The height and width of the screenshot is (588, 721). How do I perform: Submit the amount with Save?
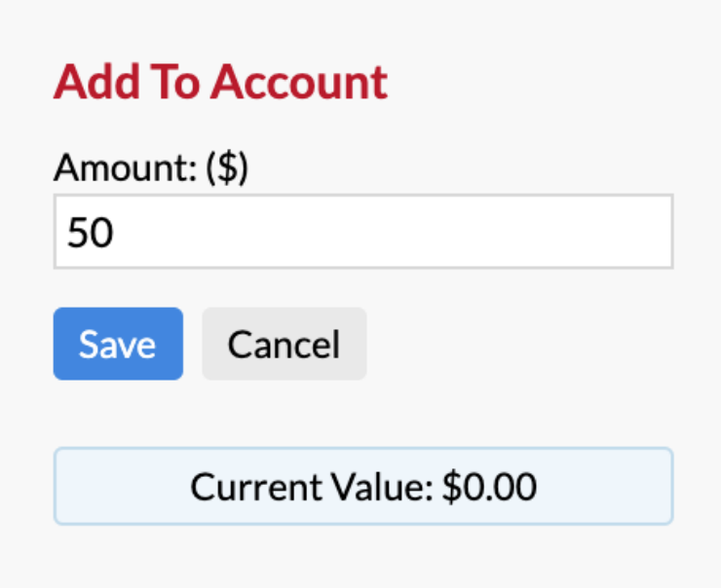click(118, 344)
